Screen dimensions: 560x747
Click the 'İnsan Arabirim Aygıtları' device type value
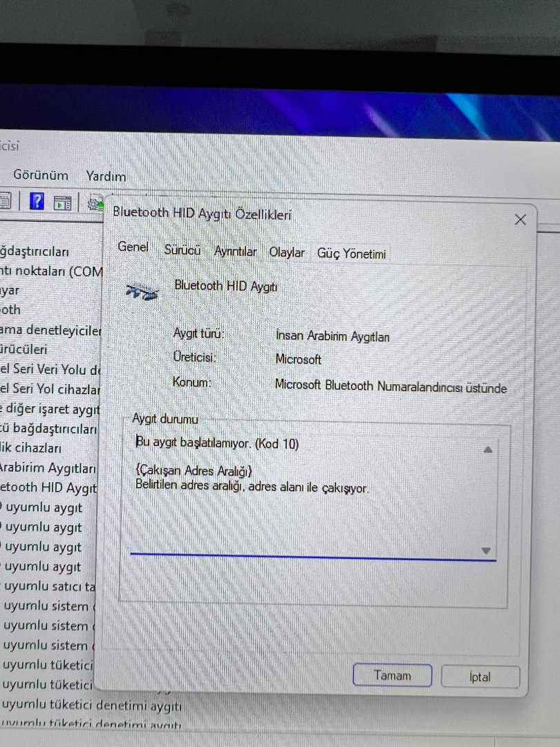333,336
